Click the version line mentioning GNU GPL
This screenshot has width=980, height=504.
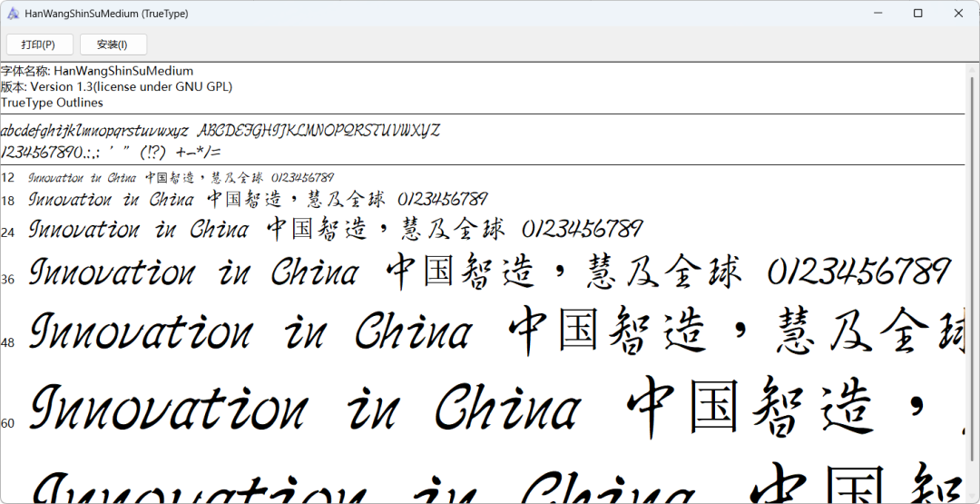point(116,86)
